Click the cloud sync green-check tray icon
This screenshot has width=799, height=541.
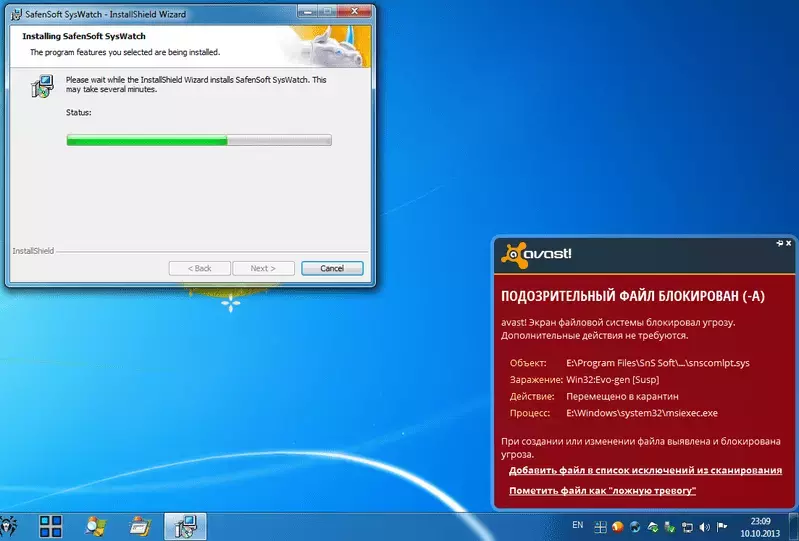653,527
